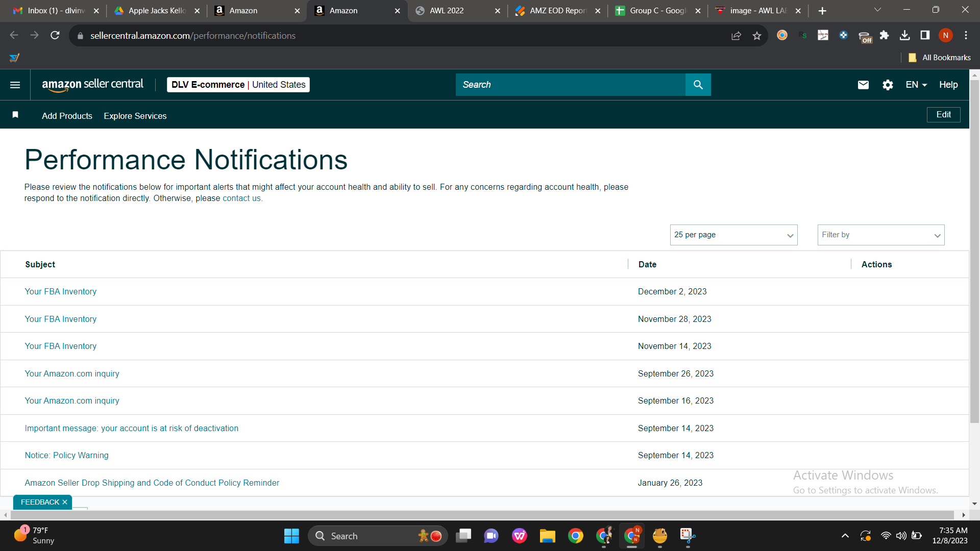Open Drop Shipping Policy Reminder notification
The width and height of the screenshot is (980, 551).
152,483
